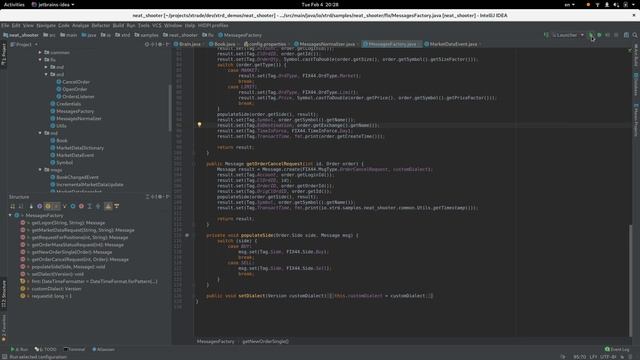The height and width of the screenshot is (360, 640).
Task: Toggle Show Properties in Structure toolbar
Action: (40, 206)
